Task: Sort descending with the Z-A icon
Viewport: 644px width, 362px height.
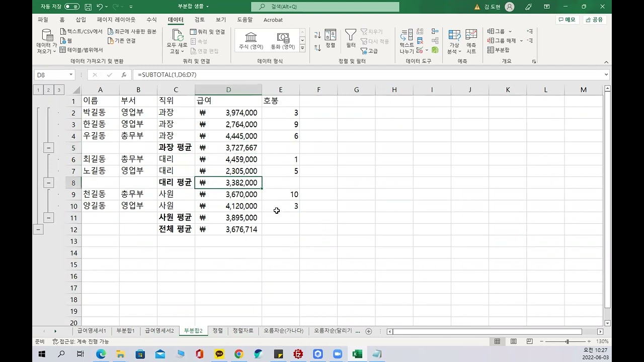Action: pos(317,47)
